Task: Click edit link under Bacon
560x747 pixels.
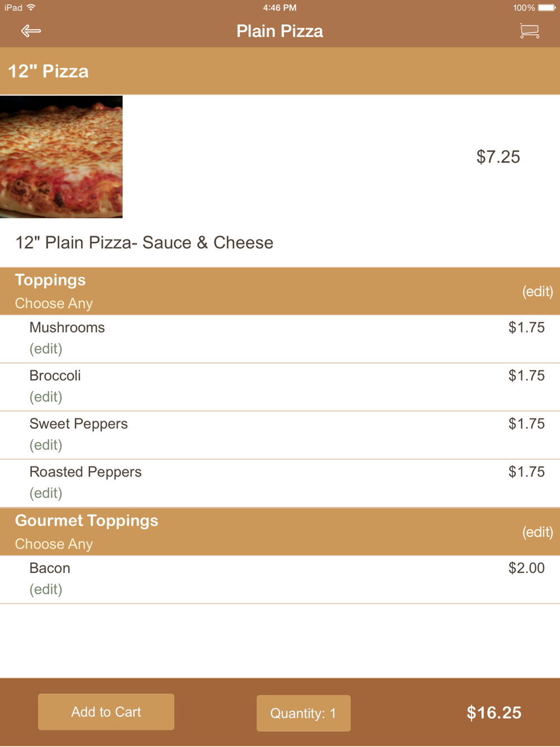Action: click(x=46, y=590)
